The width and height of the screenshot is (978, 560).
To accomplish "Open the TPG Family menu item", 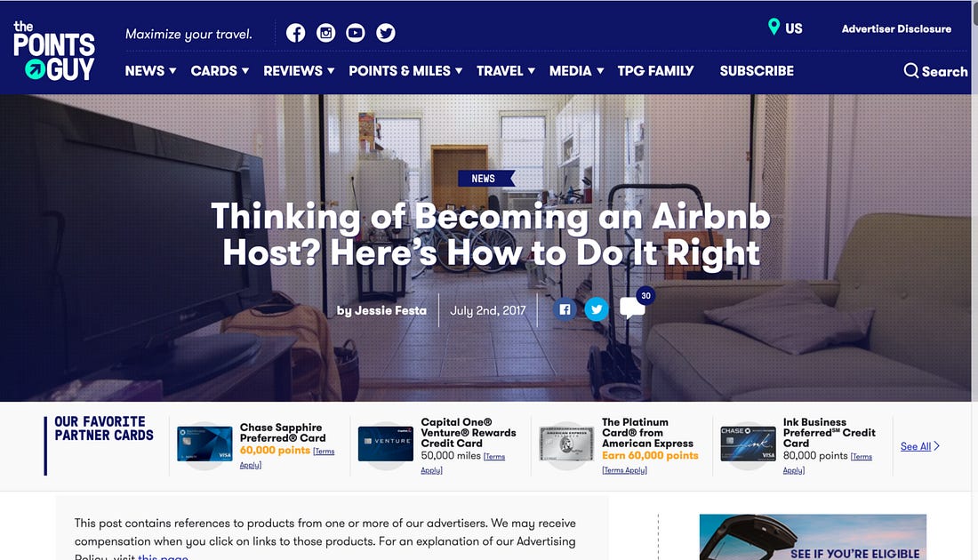I will click(655, 71).
